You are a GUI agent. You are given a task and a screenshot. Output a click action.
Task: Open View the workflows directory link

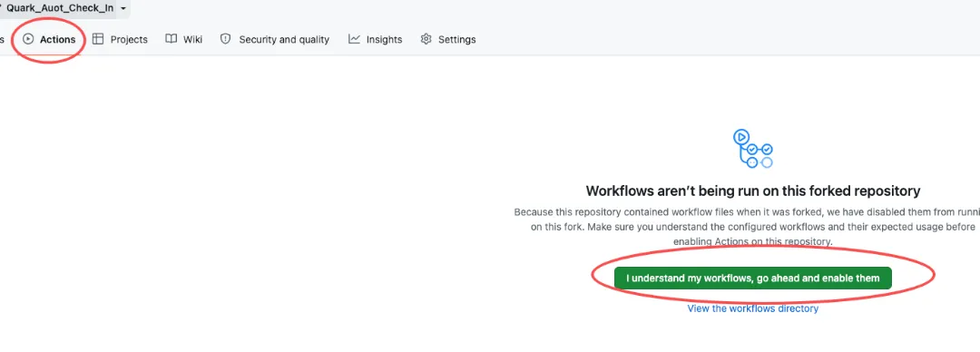coord(752,308)
